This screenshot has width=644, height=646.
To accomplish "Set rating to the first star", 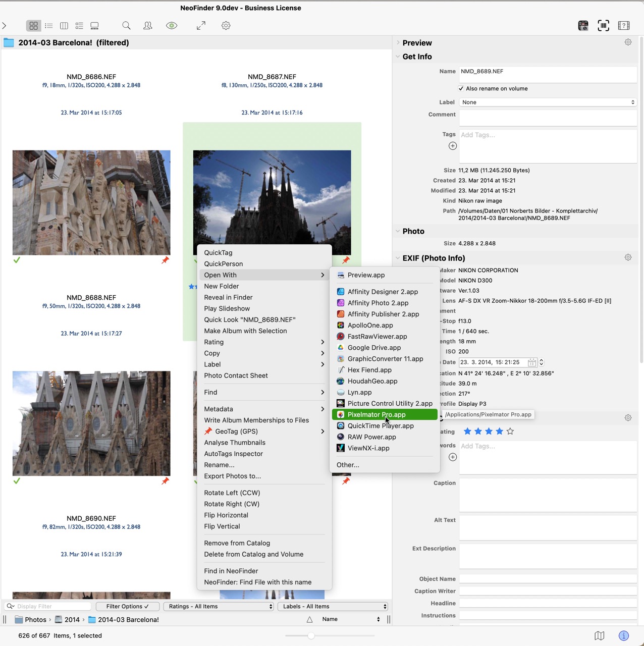I will pos(467,432).
